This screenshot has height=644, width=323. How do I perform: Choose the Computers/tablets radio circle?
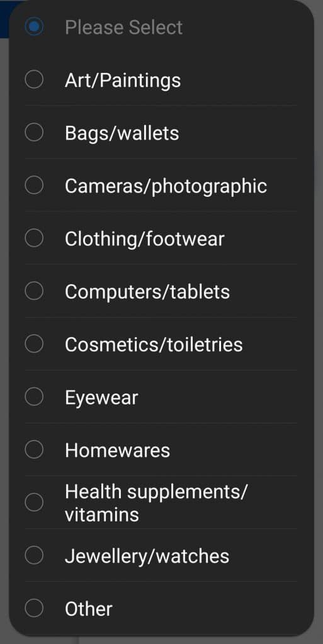(x=34, y=291)
